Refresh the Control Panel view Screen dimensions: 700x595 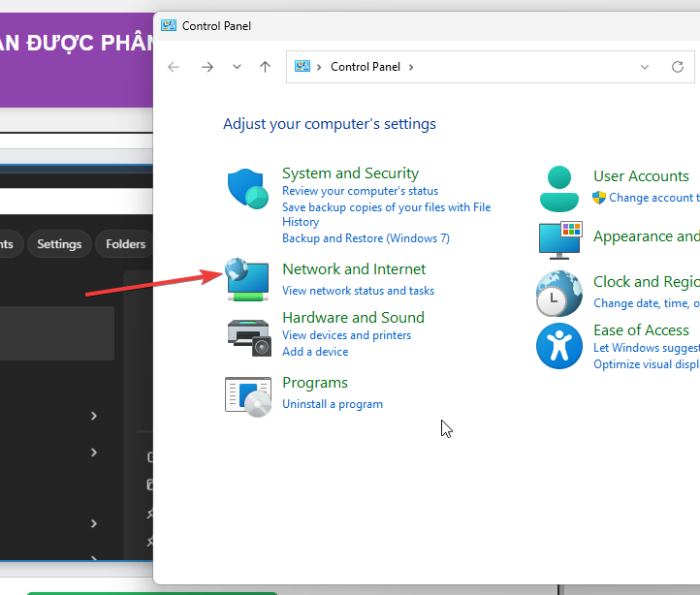[x=678, y=67]
